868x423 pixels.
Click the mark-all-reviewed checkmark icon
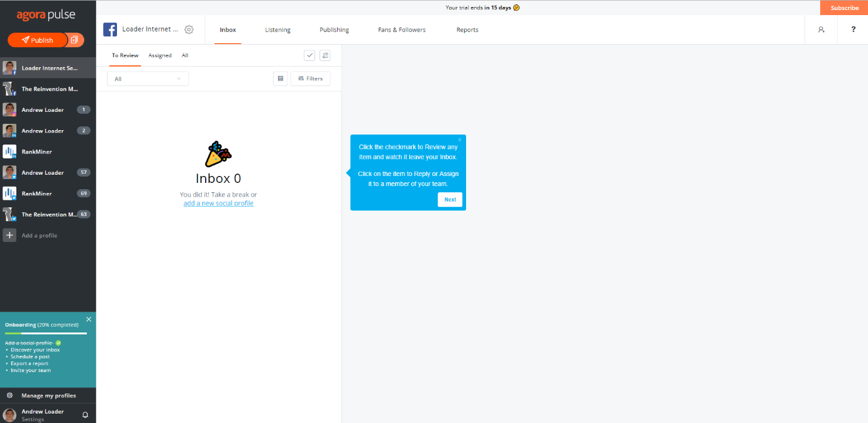(309, 55)
